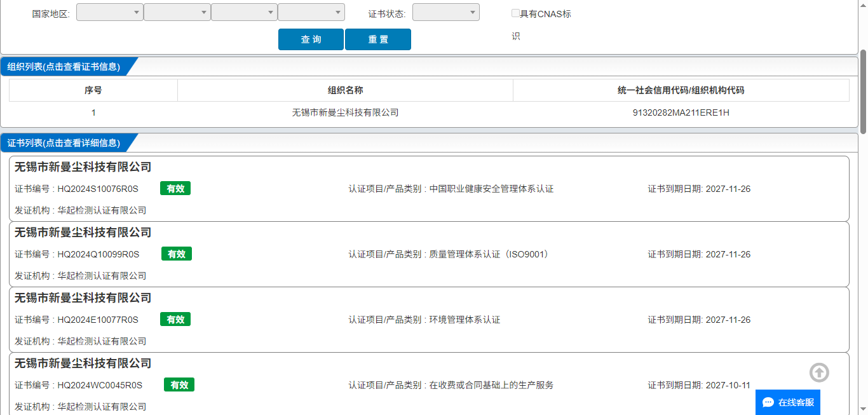Screen dimensions: 868x415
Task: Click 发证机构 line under HQ2024Q10099R0S
Action: (81, 276)
